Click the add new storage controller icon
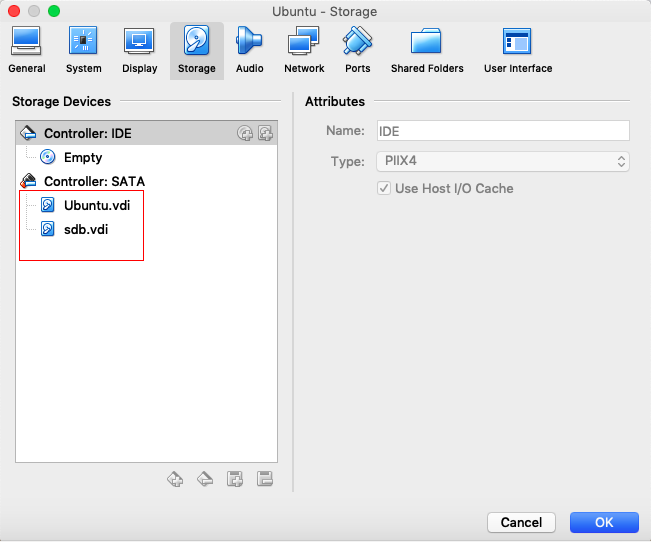 (x=175, y=479)
